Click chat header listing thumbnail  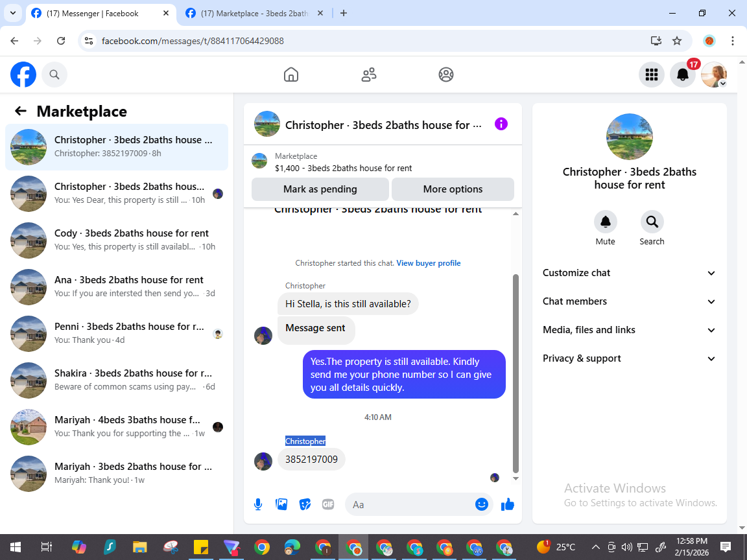pyautogui.click(x=267, y=124)
